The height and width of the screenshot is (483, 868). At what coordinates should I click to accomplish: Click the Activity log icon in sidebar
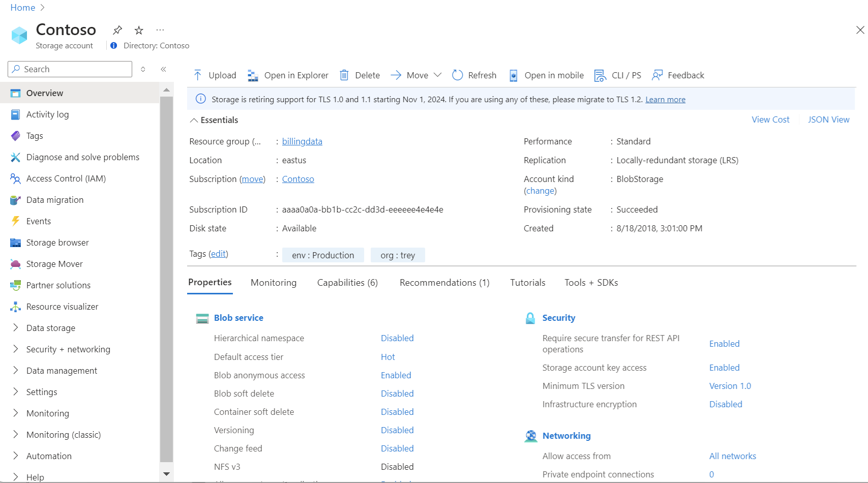[15, 114]
